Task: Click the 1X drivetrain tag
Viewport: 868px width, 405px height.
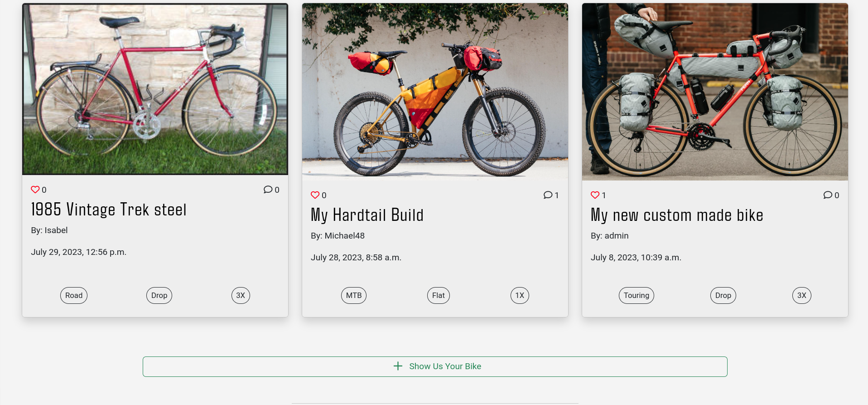Action: point(520,295)
